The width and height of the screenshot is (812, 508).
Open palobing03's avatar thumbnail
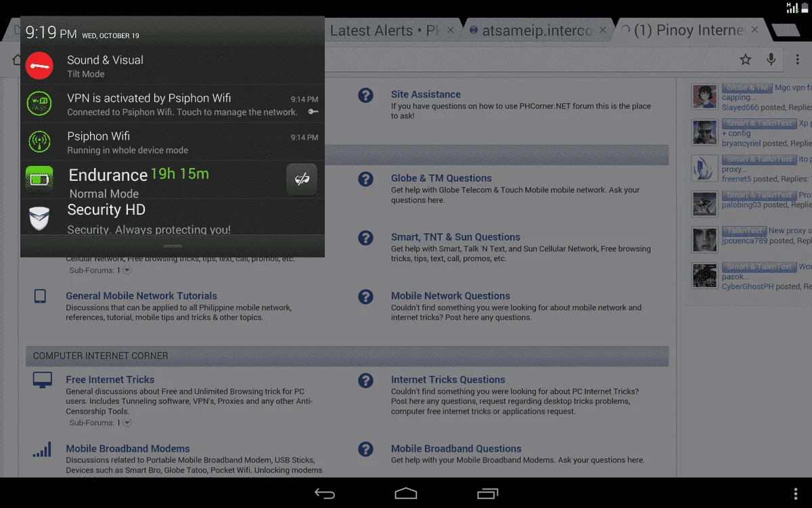(x=704, y=205)
